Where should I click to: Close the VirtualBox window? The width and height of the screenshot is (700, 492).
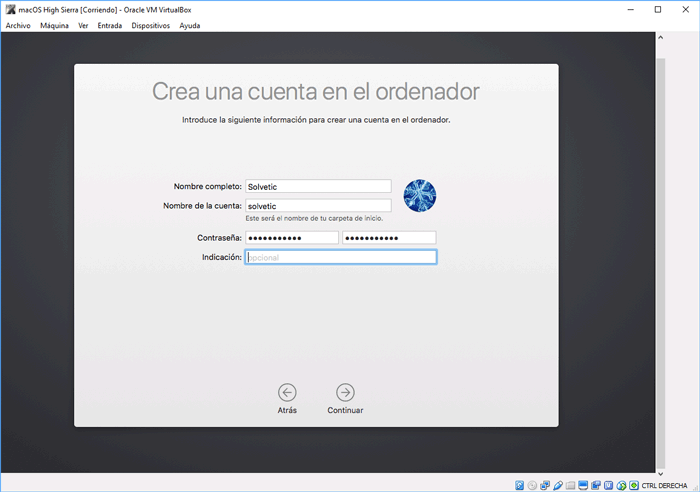[686, 9]
